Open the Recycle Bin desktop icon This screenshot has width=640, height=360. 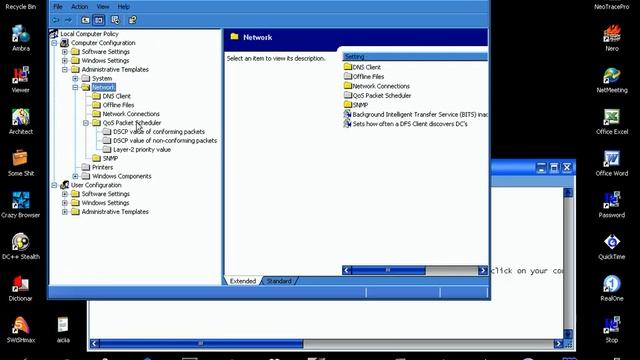click(20, 6)
